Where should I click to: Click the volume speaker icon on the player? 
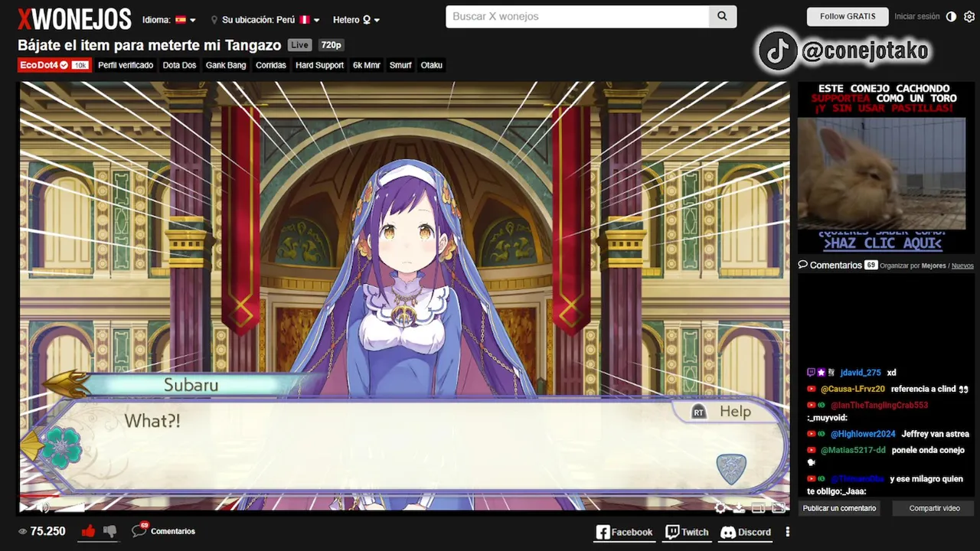tap(44, 507)
